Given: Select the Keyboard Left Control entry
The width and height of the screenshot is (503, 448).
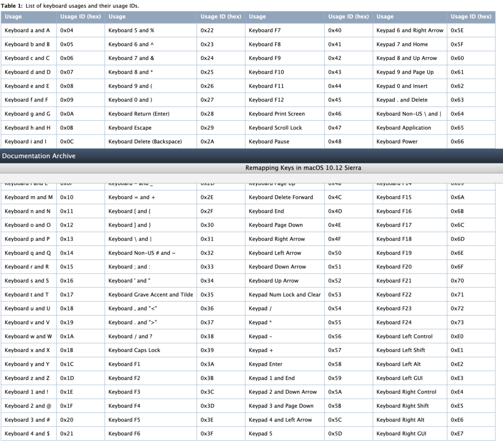Looking at the screenshot, I should click(404, 337).
